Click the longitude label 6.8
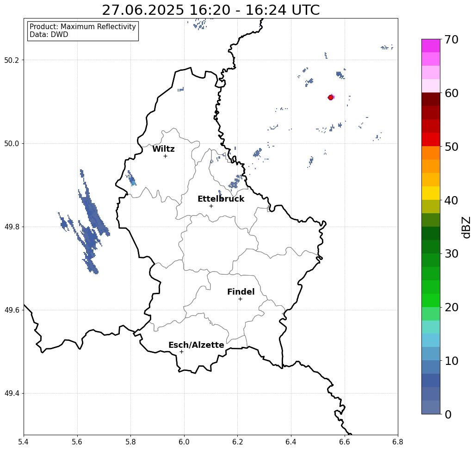The height and width of the screenshot is (450, 476). click(398, 442)
